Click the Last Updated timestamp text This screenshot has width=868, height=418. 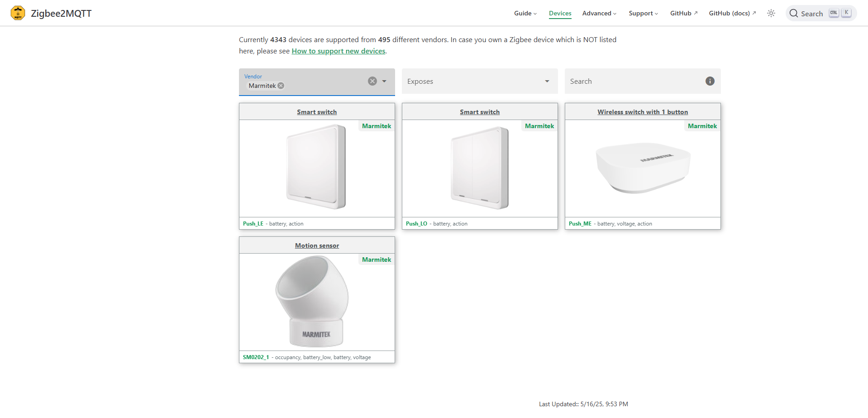583,404
